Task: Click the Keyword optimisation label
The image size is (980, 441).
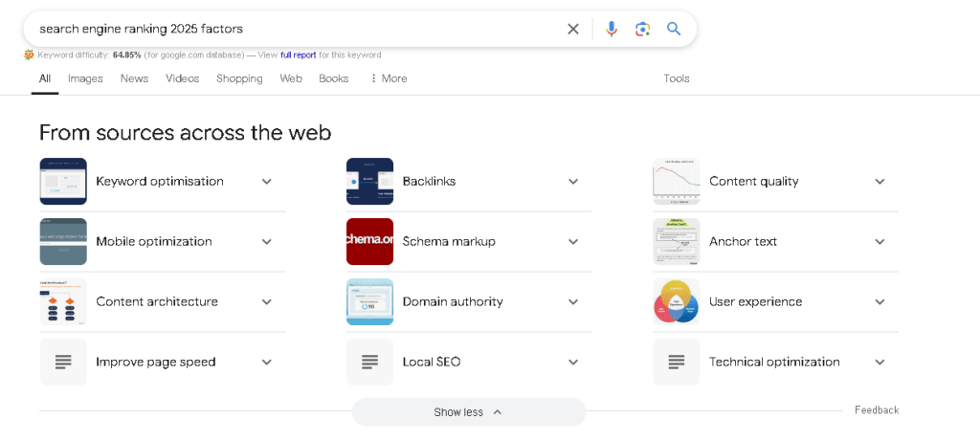Action: tap(160, 182)
